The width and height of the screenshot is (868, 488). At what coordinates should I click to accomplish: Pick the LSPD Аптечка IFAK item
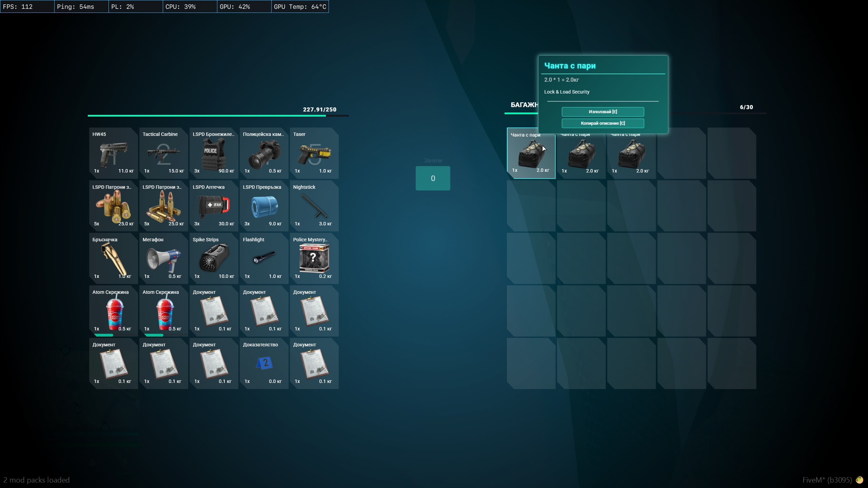click(x=214, y=206)
